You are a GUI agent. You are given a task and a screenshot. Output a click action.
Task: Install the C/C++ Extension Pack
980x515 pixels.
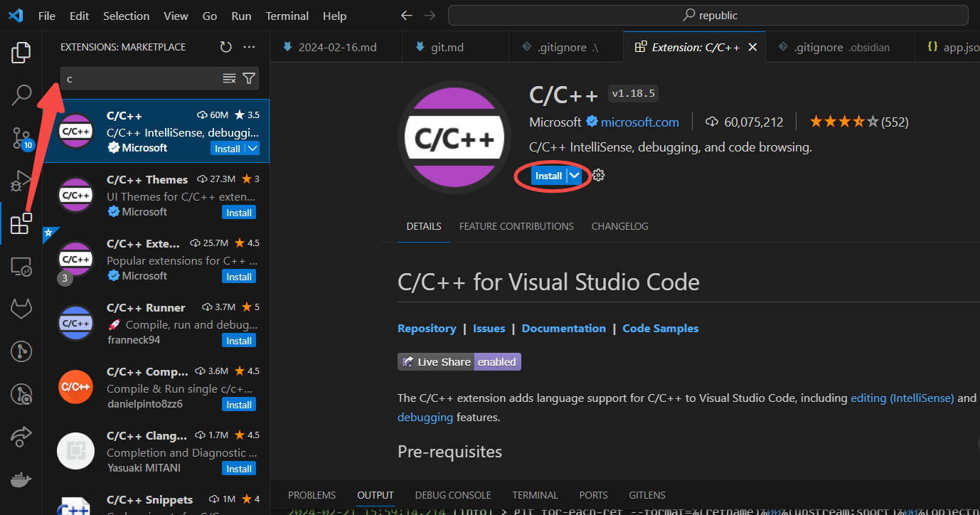click(239, 277)
